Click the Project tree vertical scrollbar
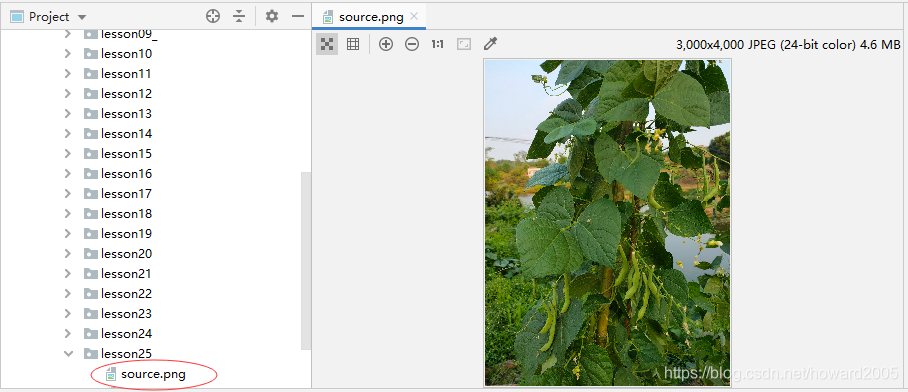Image resolution: width=908 pixels, height=392 pixels. pyautogui.click(x=306, y=261)
